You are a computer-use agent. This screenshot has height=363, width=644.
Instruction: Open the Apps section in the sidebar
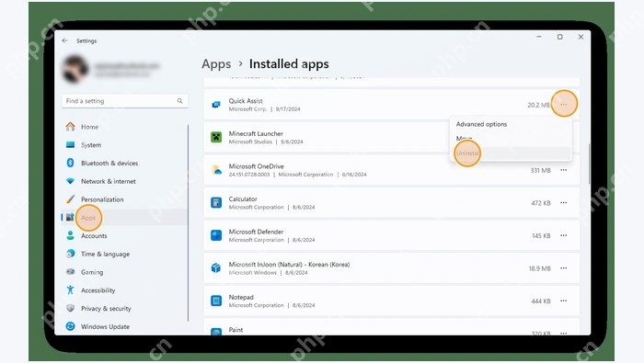click(x=124, y=218)
